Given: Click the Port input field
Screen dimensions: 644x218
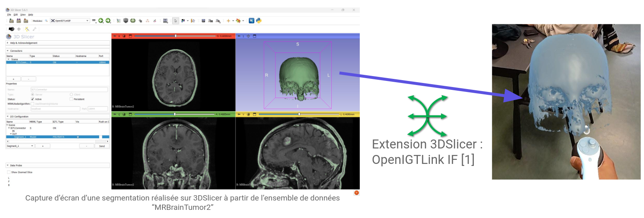Looking at the screenshot, I should point(97,109).
